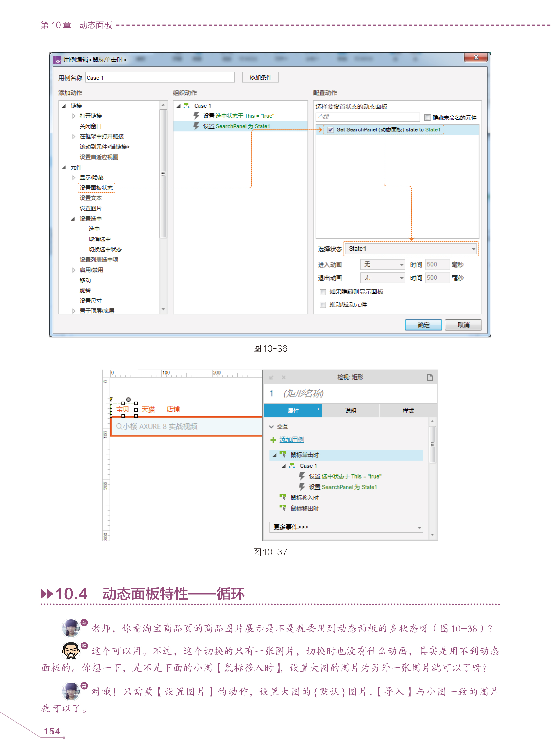The width and height of the screenshot is (552, 756).
Task: Click the green plus icon for 添加用例
Action: [x=273, y=440]
